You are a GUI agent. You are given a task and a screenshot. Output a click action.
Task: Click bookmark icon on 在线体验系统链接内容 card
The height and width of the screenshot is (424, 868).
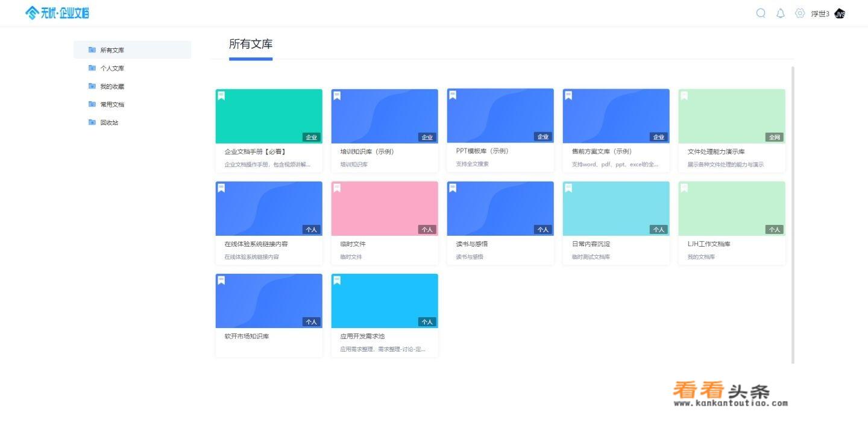(221, 188)
